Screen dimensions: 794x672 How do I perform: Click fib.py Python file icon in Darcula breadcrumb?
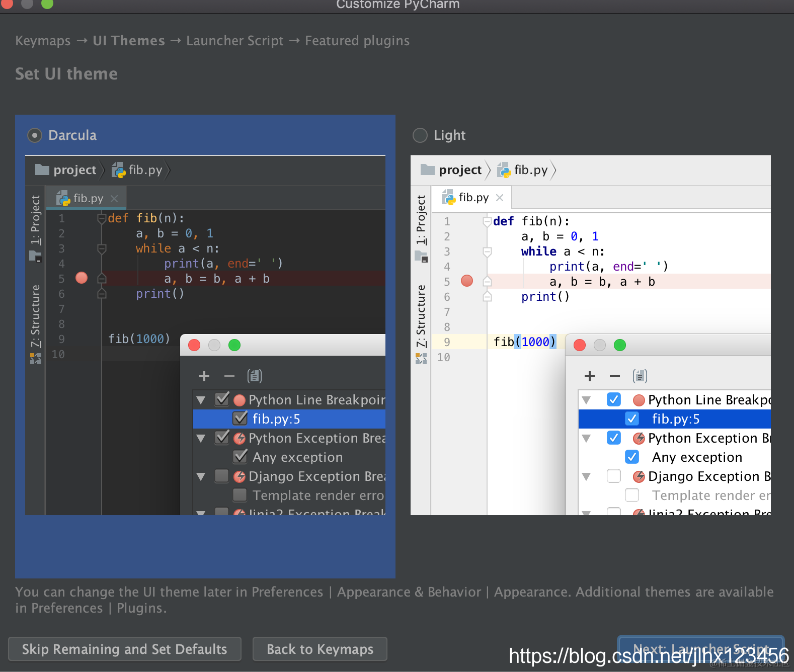pos(118,170)
